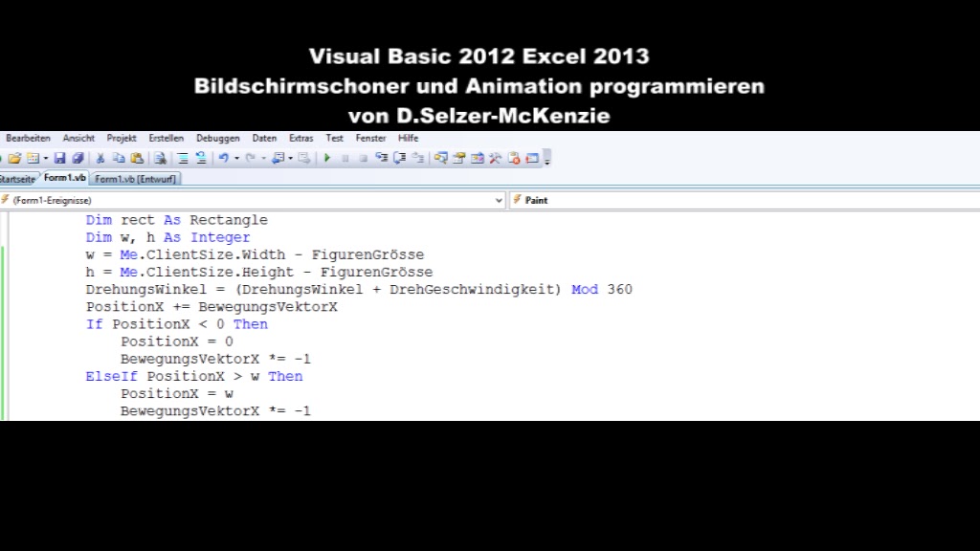Click the Break All pause icon
Screen dimensions: 980x551
(345, 159)
